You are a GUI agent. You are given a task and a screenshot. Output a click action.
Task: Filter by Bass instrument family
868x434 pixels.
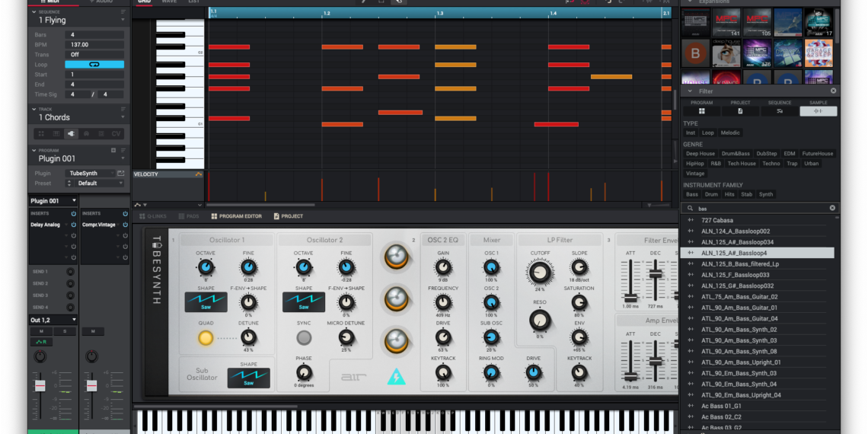[692, 194]
